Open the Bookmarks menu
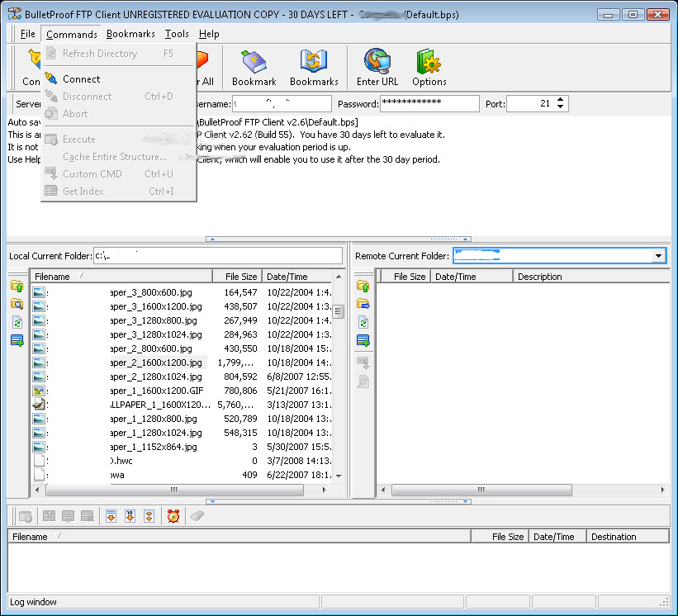The image size is (678, 616). (x=130, y=34)
